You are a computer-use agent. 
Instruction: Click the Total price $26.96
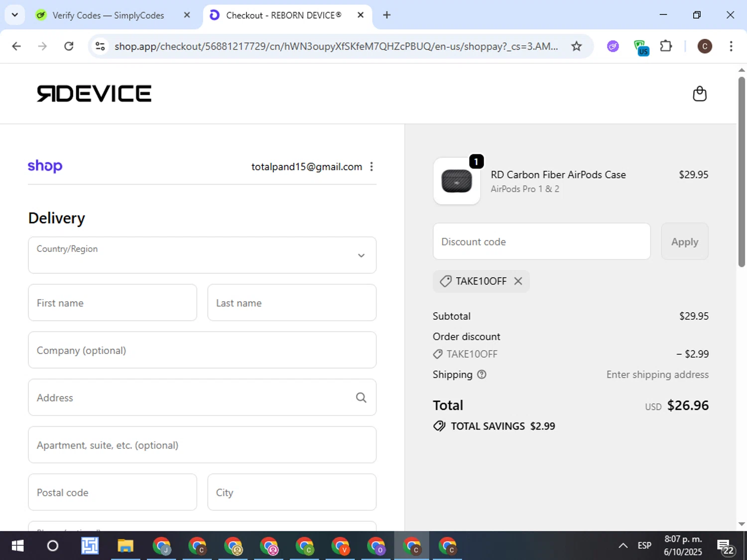pos(688,405)
